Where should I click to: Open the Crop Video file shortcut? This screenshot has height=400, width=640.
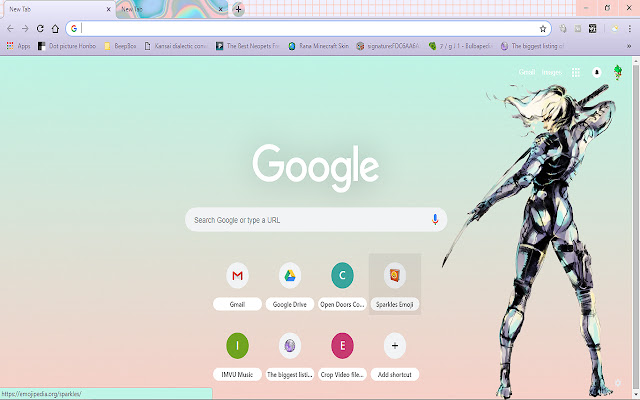(342, 356)
